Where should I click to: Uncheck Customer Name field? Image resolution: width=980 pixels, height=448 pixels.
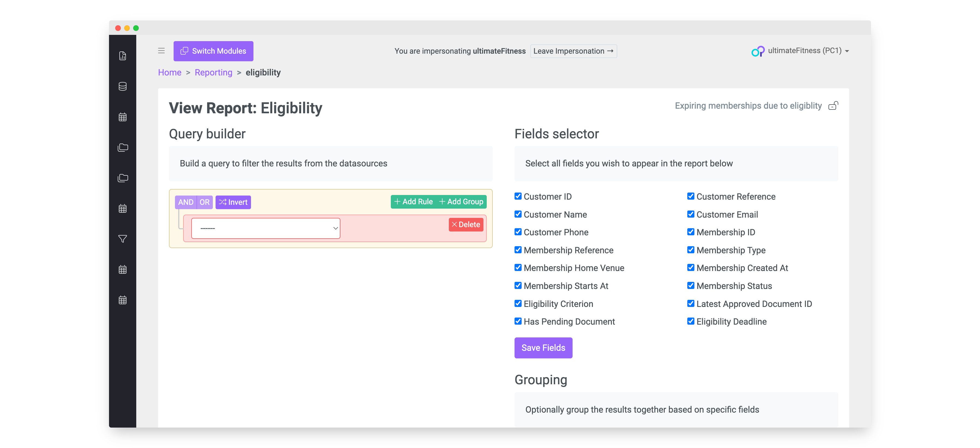click(x=518, y=214)
